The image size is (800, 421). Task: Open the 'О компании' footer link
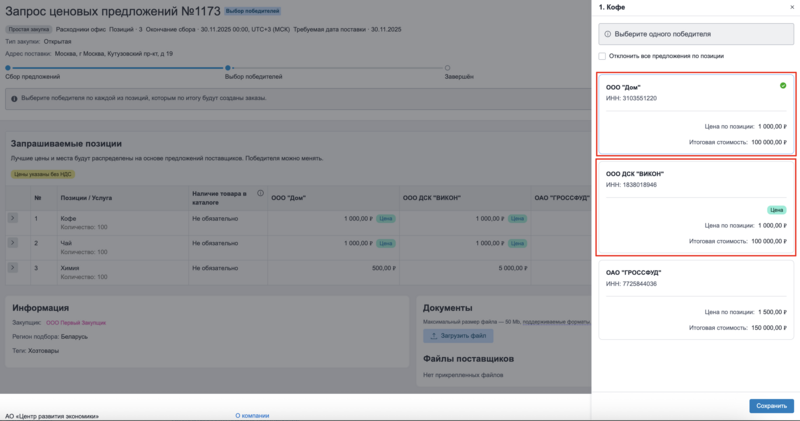(251, 414)
